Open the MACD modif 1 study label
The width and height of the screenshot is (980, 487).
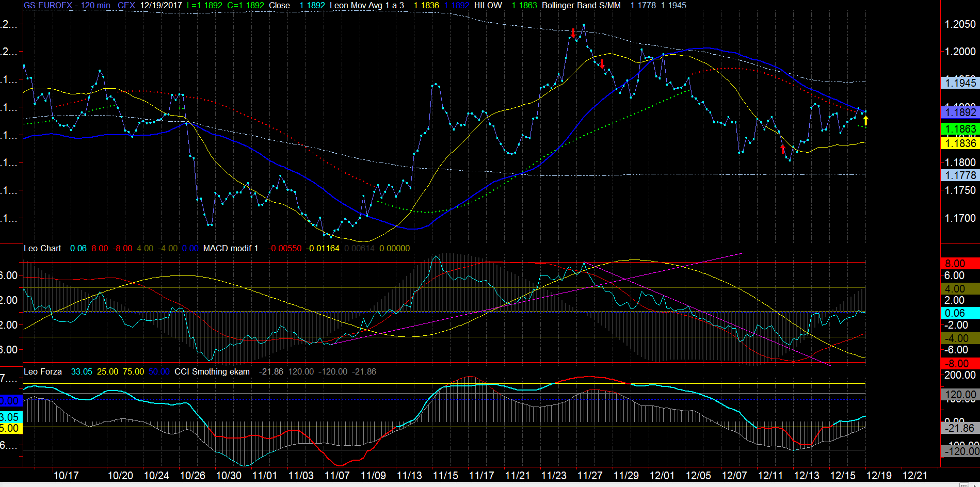tap(231, 248)
